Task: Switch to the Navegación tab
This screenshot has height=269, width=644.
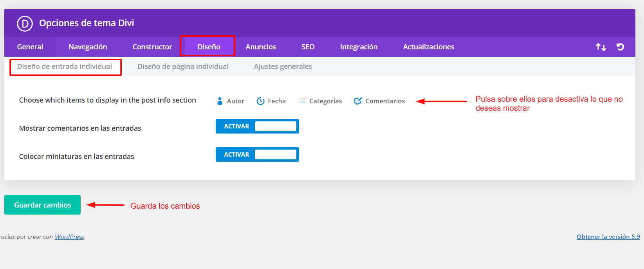Action: tap(88, 47)
